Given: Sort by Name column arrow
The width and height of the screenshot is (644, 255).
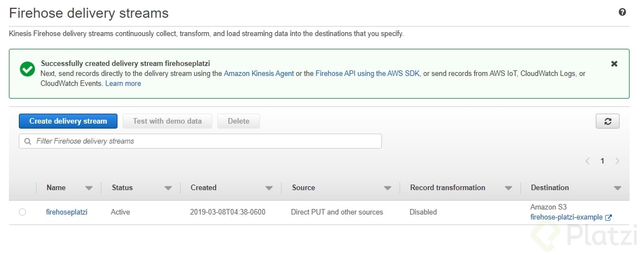Looking at the screenshot, I should (x=89, y=188).
